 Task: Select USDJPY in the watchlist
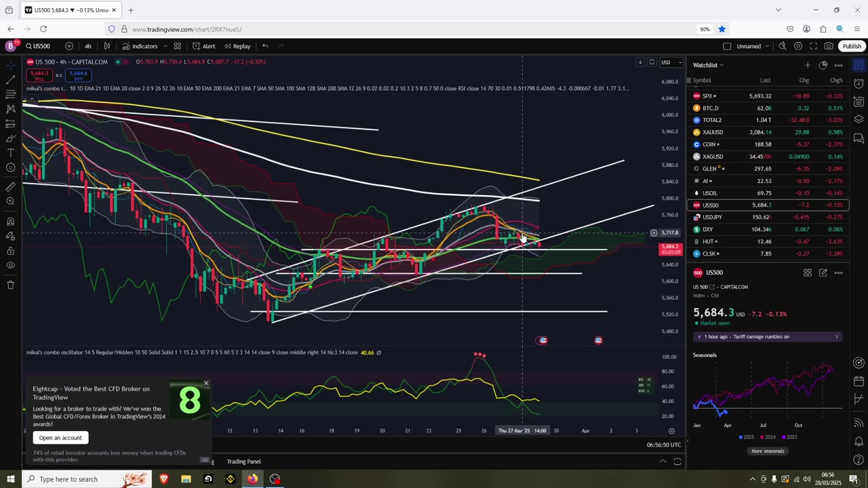(768, 217)
